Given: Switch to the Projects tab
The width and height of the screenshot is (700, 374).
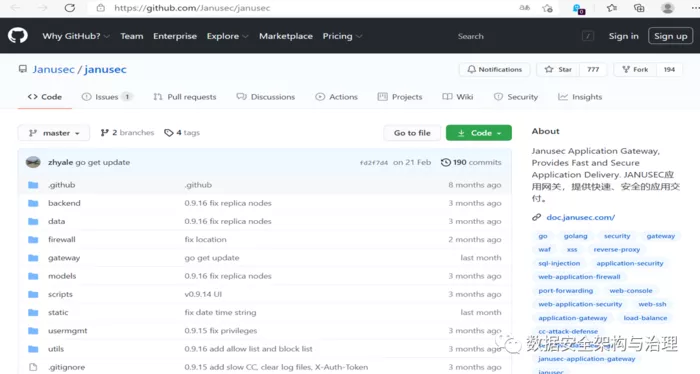Looking at the screenshot, I should pyautogui.click(x=400, y=97).
